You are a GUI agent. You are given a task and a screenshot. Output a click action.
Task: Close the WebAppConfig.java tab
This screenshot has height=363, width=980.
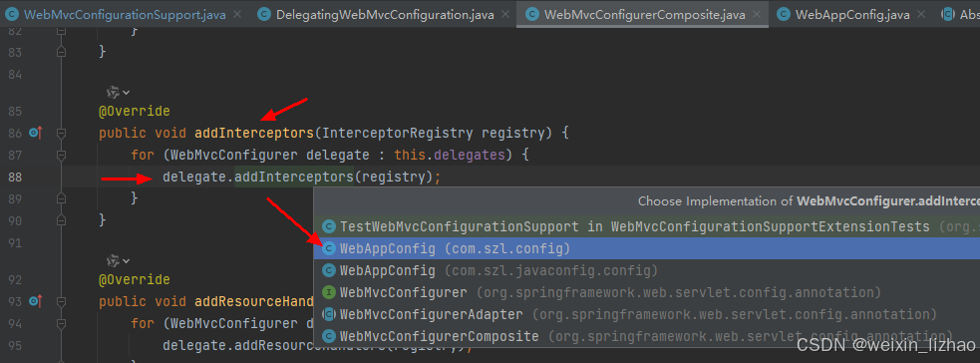pyautogui.click(x=920, y=15)
